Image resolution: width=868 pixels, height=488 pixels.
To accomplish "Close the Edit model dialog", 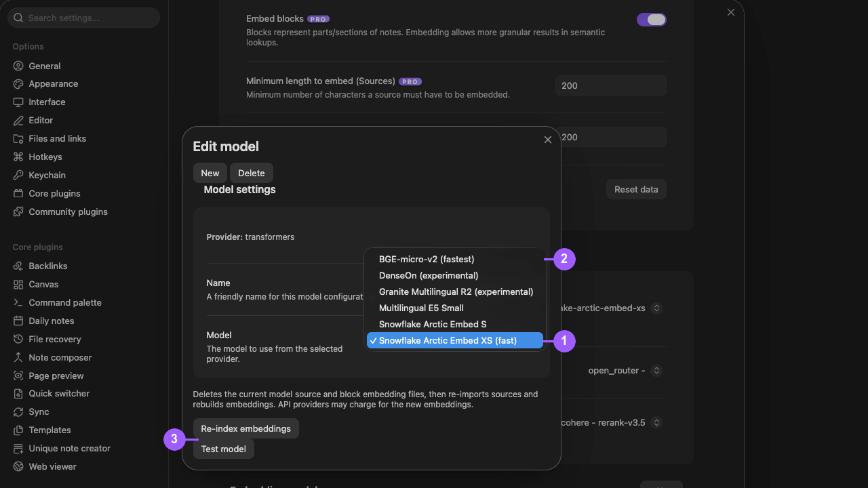I will pos(548,140).
